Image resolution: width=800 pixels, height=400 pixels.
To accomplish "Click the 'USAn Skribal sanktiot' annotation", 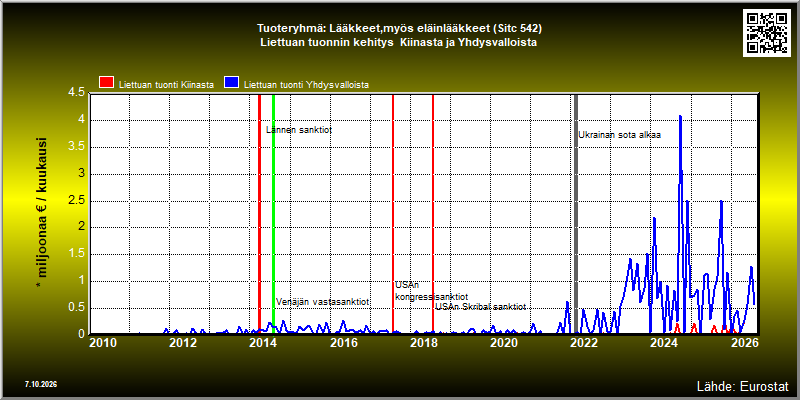I will pos(480,307).
